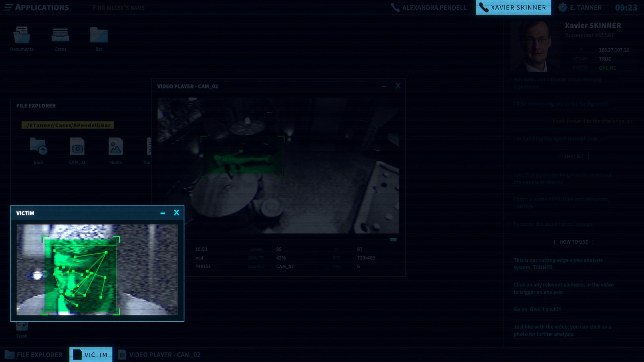Click the E. Tanner settings gear
The height and width of the screenshot is (362, 644).
point(563,7)
